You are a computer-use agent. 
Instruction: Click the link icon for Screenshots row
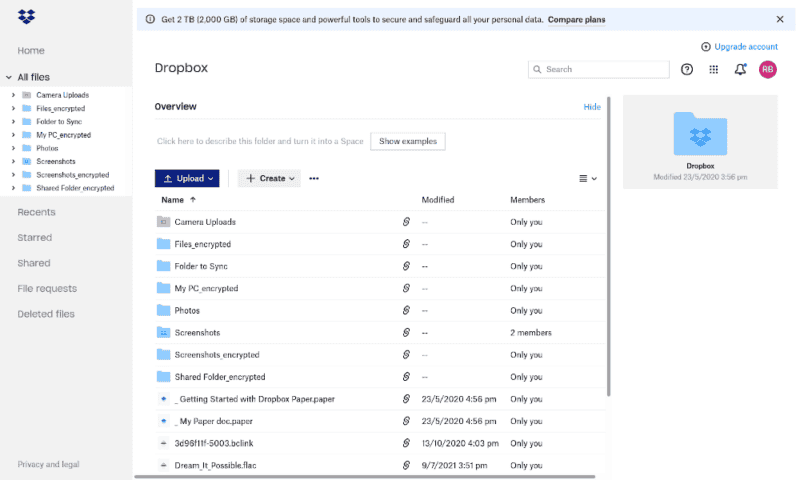pos(406,333)
